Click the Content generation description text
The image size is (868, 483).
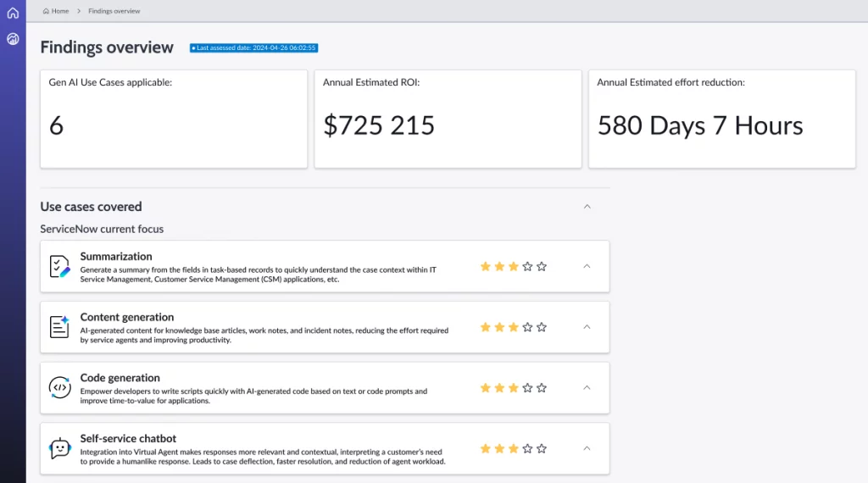click(x=264, y=336)
